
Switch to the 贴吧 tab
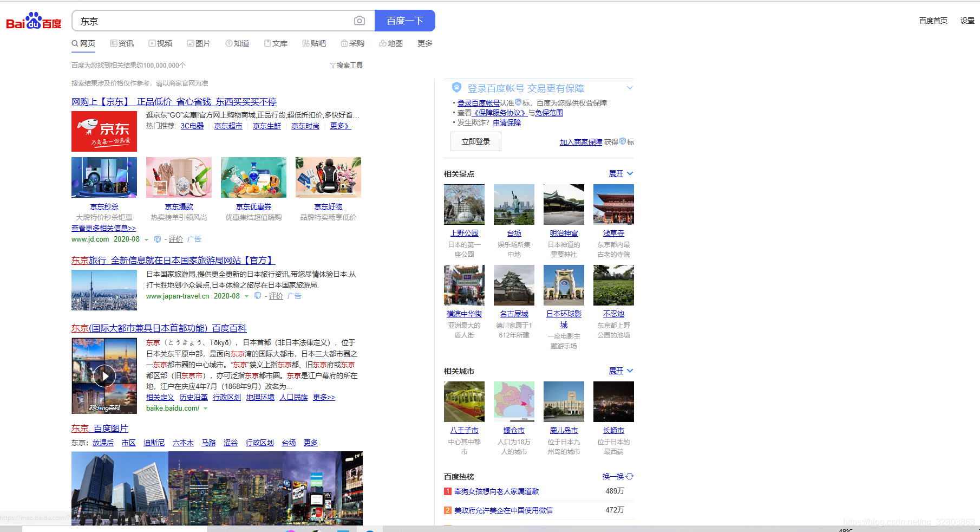point(314,43)
